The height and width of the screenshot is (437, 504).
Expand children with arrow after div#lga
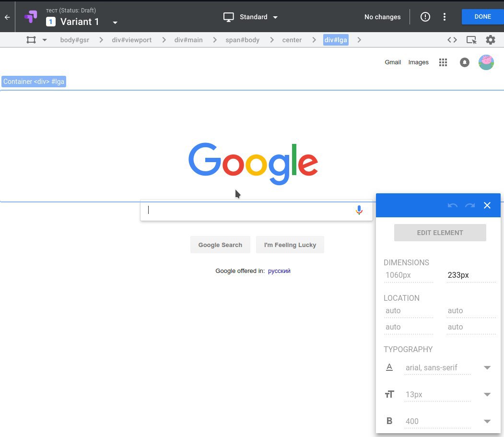pos(359,40)
